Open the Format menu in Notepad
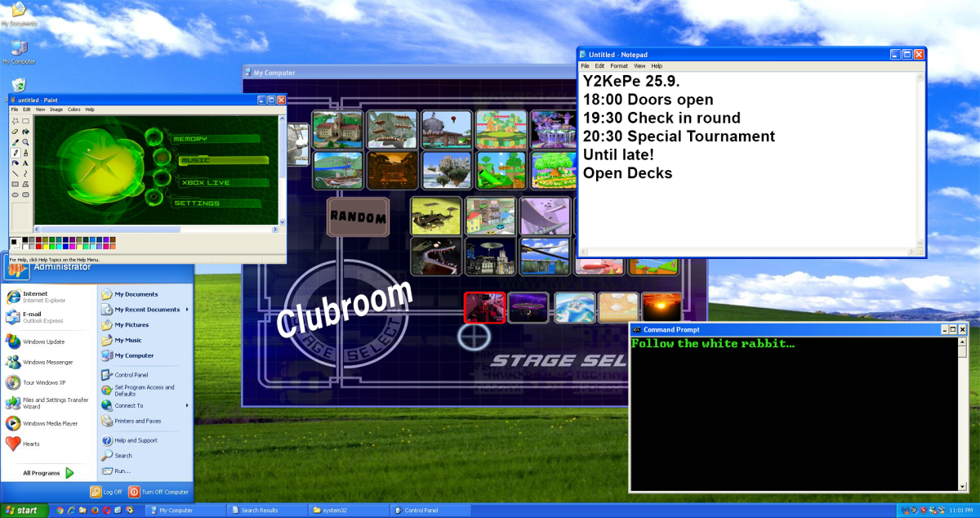The image size is (980, 518). click(619, 65)
